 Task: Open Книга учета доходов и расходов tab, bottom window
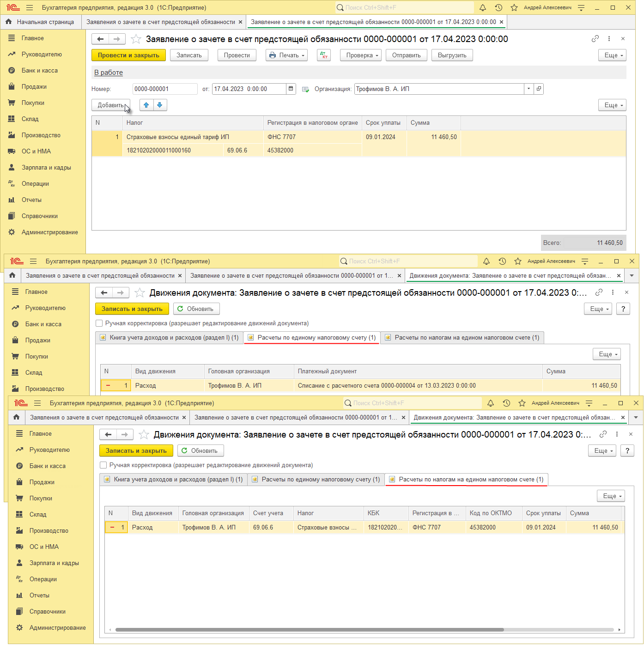pos(173,480)
